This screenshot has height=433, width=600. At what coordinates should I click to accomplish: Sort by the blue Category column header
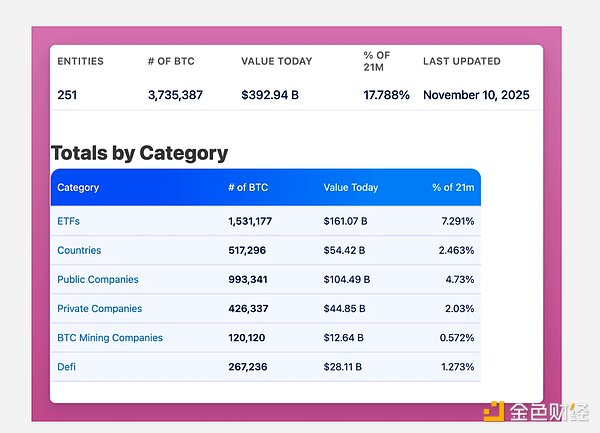tap(78, 187)
